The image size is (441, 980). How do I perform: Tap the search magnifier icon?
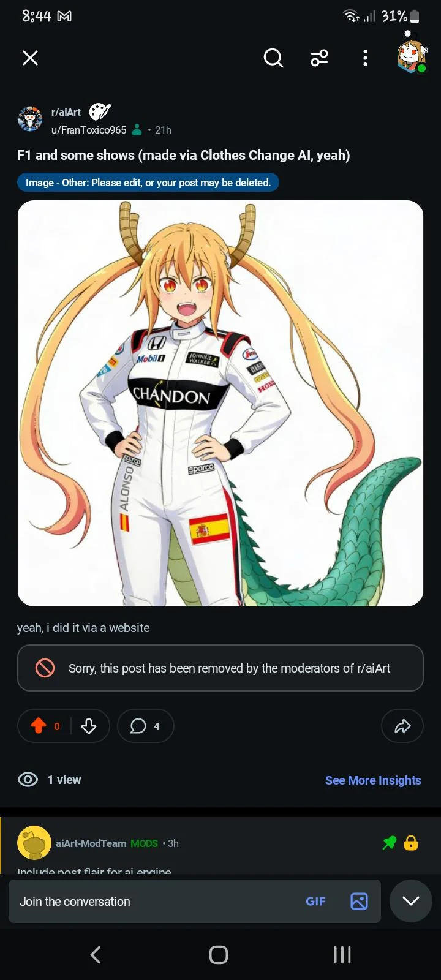coord(273,58)
